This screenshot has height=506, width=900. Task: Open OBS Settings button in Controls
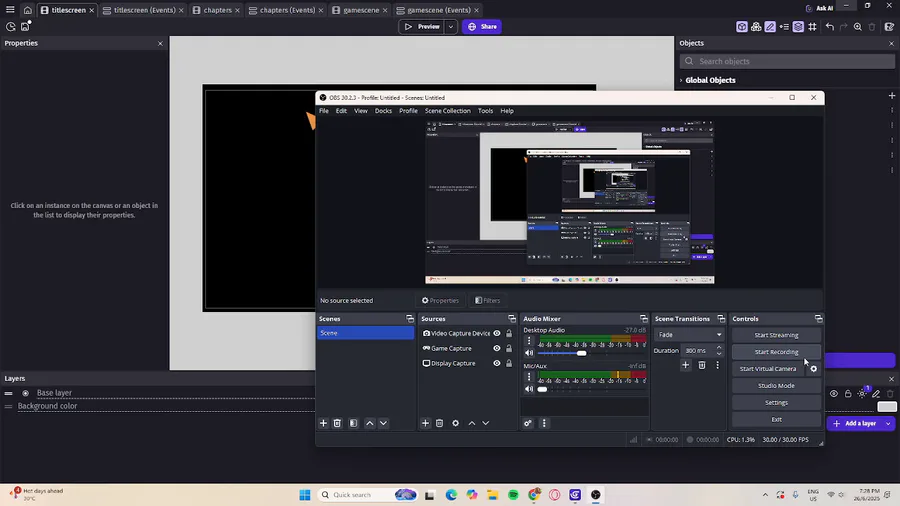tap(776, 402)
